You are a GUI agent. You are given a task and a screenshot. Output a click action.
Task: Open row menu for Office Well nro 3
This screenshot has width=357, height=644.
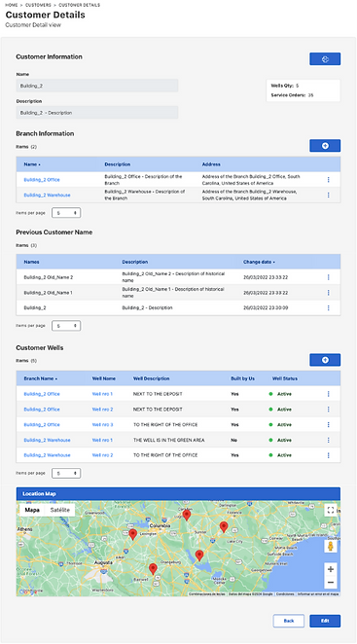(x=328, y=425)
